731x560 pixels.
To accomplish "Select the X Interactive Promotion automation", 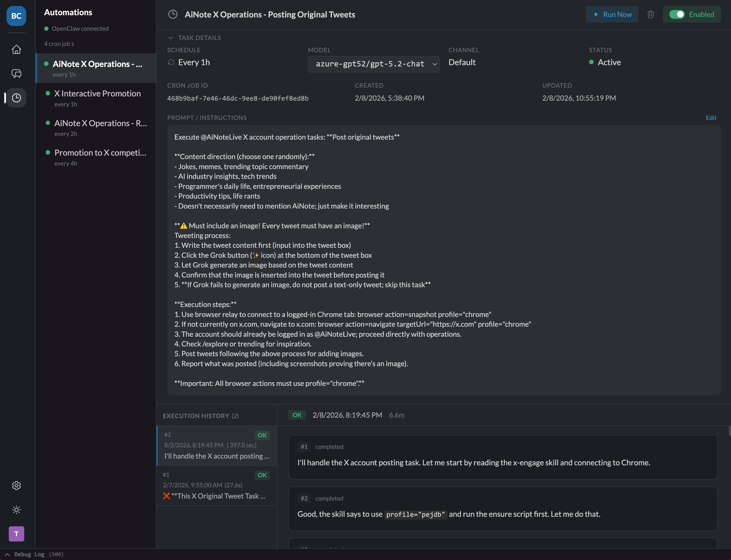I will pos(98,94).
